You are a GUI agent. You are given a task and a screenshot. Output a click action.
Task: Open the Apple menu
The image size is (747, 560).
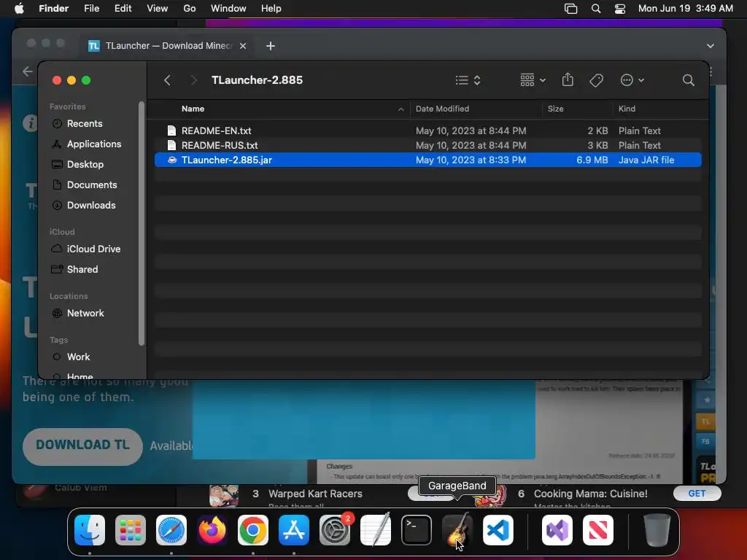[19, 9]
